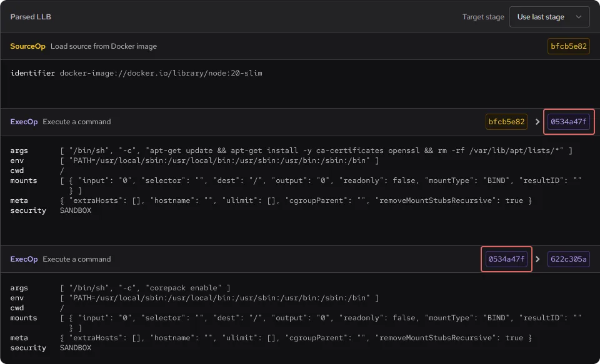The width and height of the screenshot is (600, 364).
Task: Click the 622c305a output hash badge
Action: (x=568, y=259)
